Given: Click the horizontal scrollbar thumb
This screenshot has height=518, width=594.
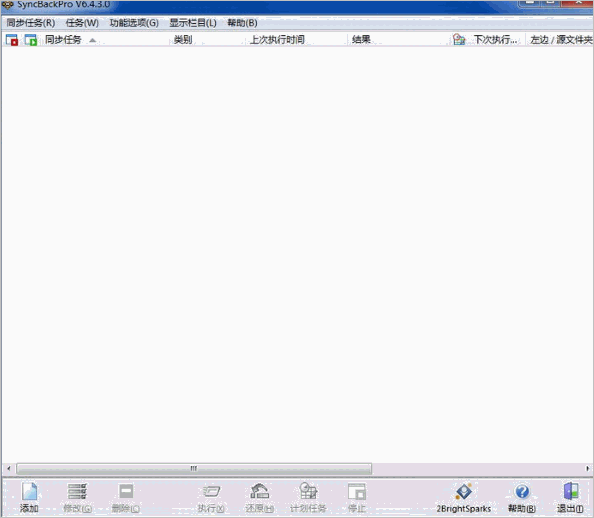Looking at the screenshot, I should pos(194,469).
